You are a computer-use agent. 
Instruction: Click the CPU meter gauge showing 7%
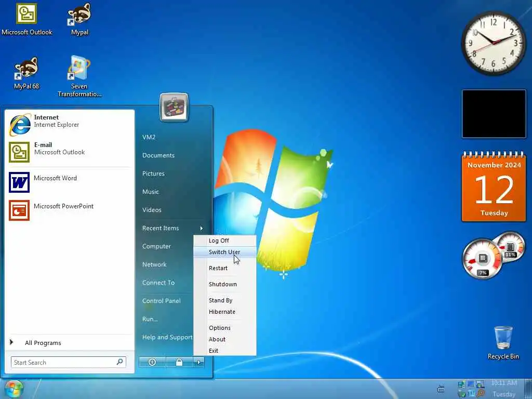(x=482, y=259)
